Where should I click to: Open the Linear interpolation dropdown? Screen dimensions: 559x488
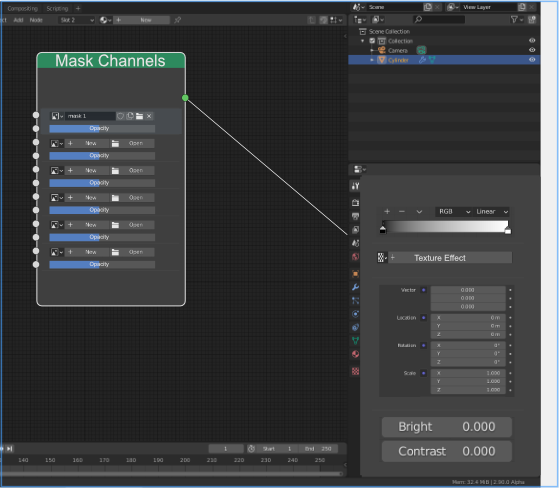tap(492, 211)
